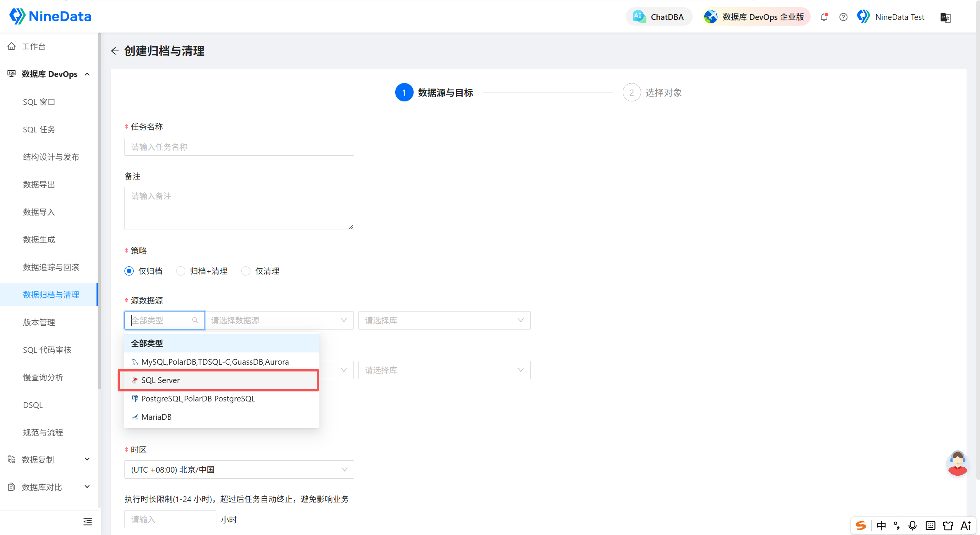Expand the 数据复制 sidebar section
The width and height of the screenshot is (980, 535).
coord(49,459)
